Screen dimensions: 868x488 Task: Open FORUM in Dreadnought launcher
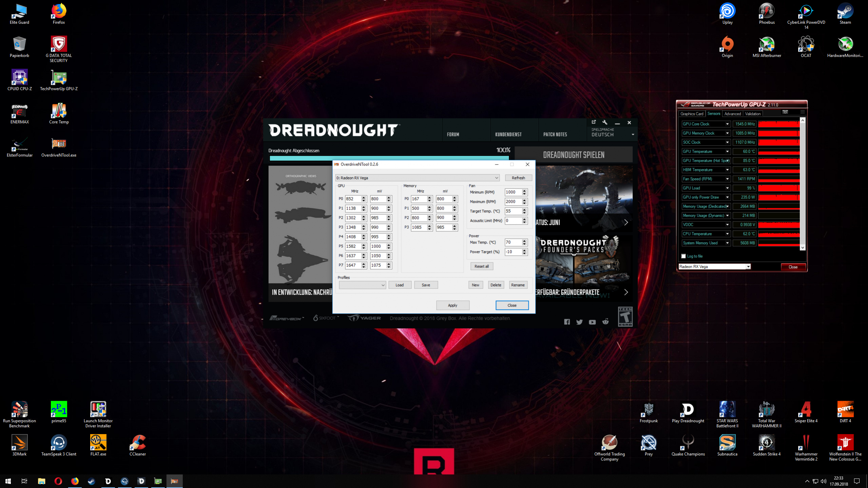453,135
